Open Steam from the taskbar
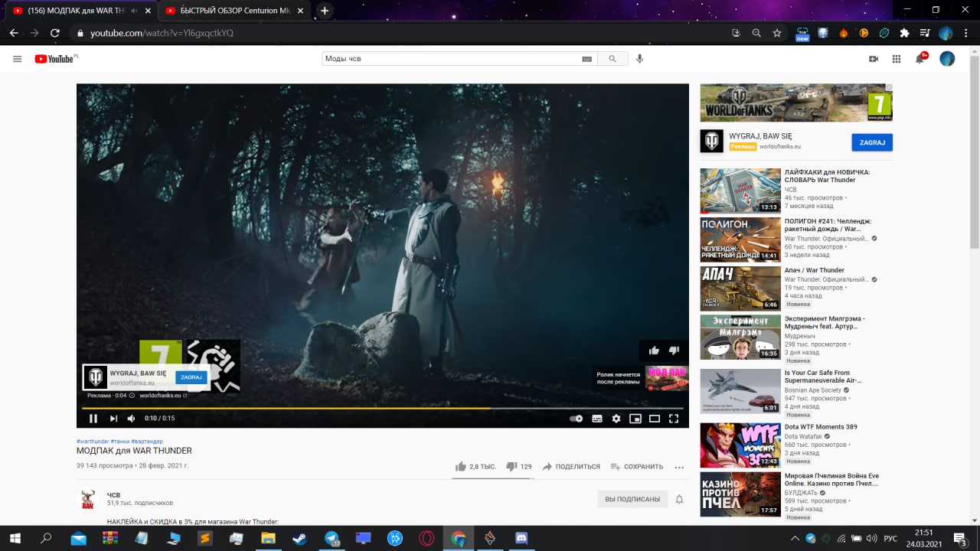Image resolution: width=980 pixels, height=551 pixels. (299, 538)
